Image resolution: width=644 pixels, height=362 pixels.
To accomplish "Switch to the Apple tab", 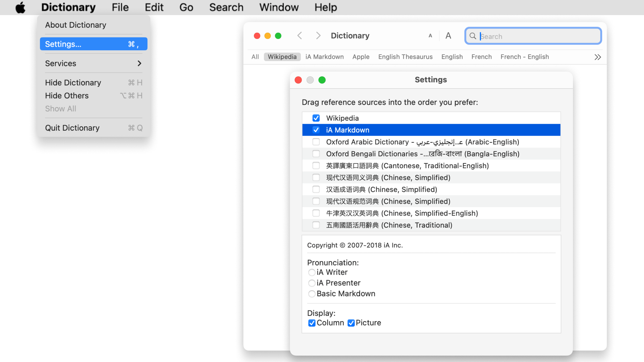I will (361, 57).
